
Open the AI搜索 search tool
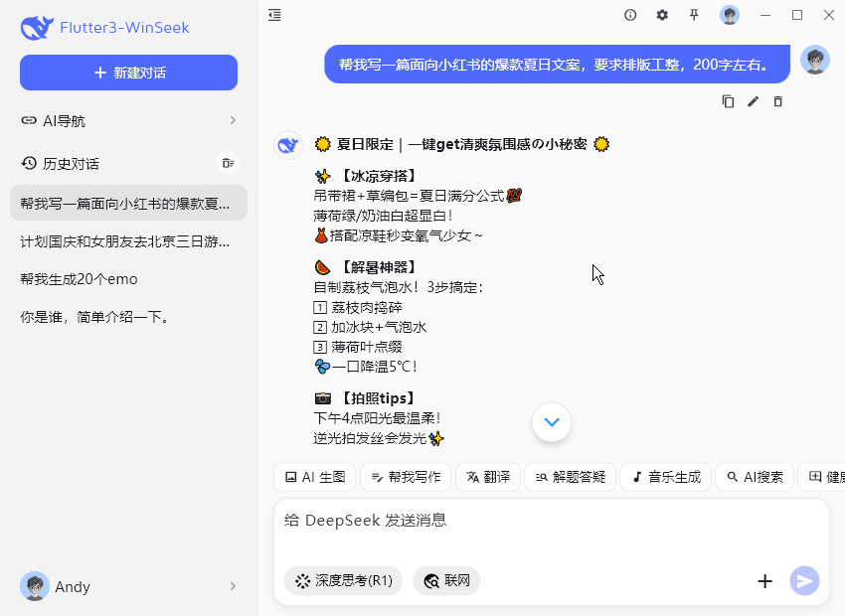[x=758, y=477]
